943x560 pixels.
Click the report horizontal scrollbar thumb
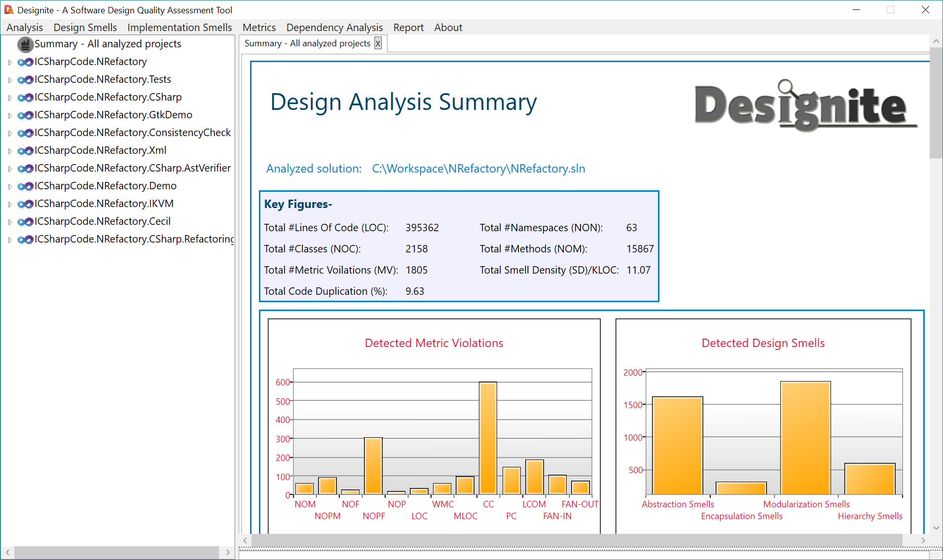coord(577,540)
